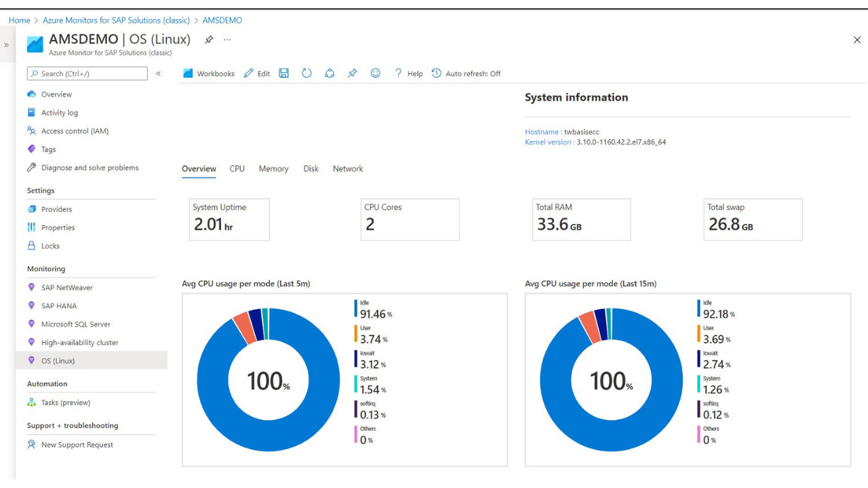Click the Total swap tile
The width and height of the screenshot is (868, 488).
(753, 220)
